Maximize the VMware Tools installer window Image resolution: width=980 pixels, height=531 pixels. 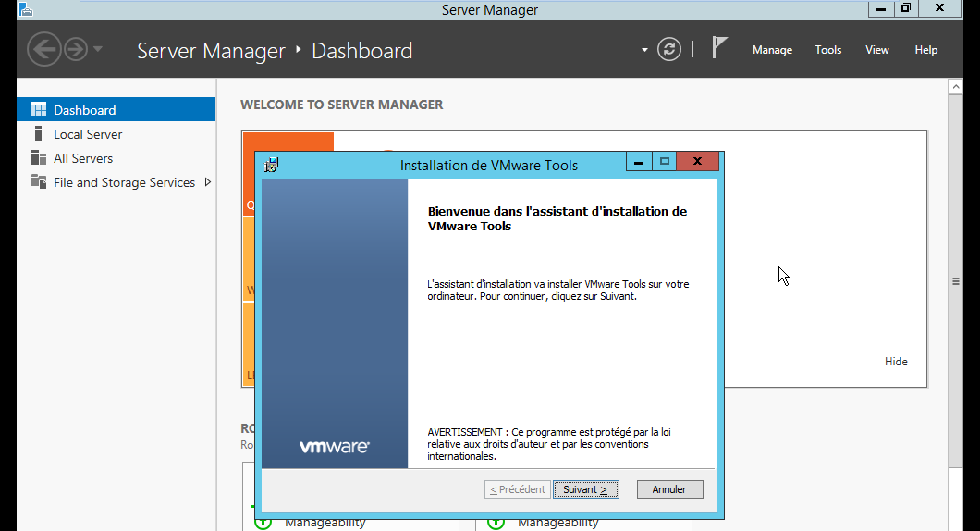coord(665,162)
